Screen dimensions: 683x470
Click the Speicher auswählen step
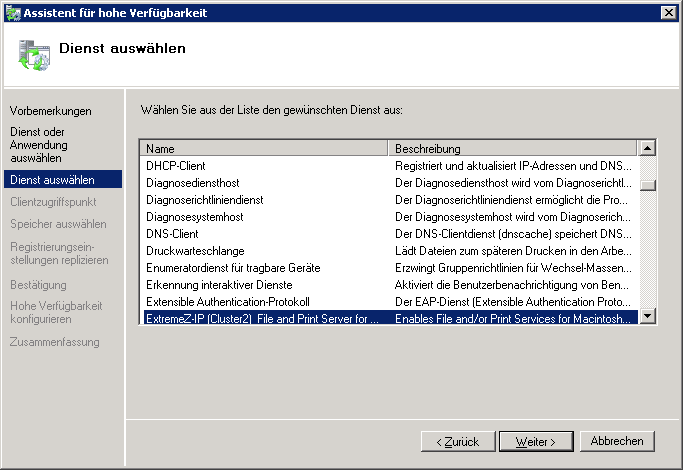click(58, 224)
